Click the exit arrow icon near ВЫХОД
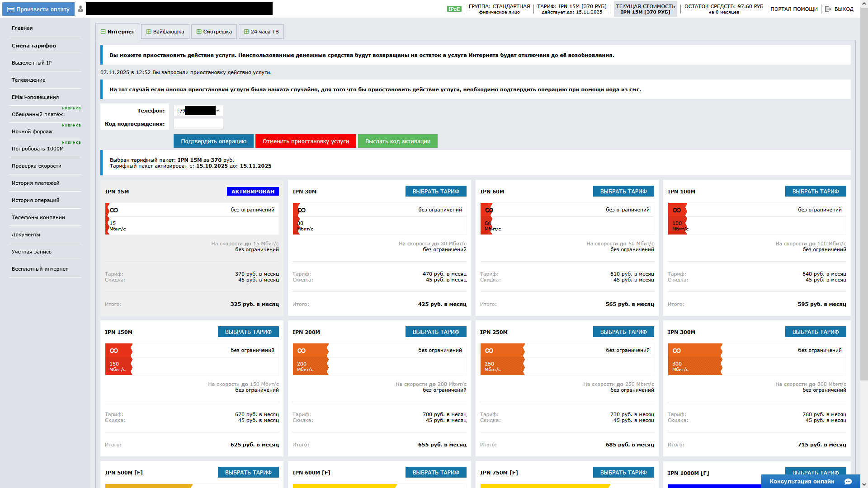The image size is (868, 488). coord(828,9)
